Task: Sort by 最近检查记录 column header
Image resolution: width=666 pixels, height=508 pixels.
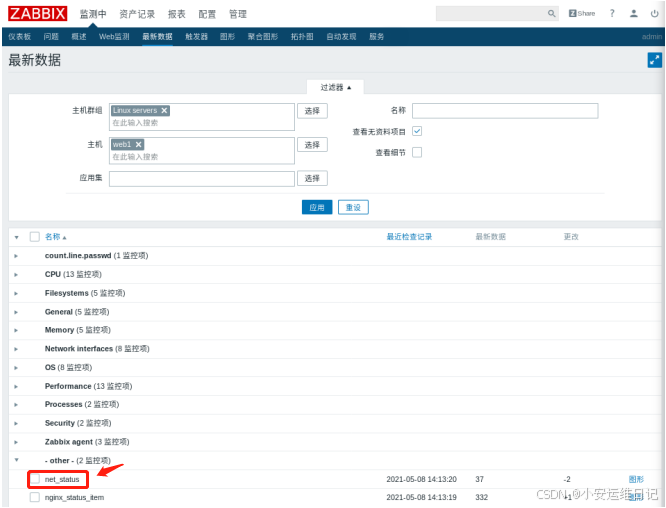Action: pyautogui.click(x=409, y=237)
